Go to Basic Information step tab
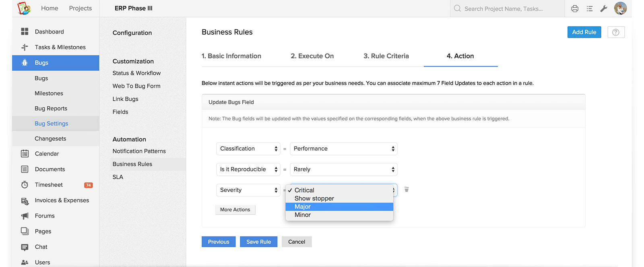The image size is (644, 267). click(231, 56)
